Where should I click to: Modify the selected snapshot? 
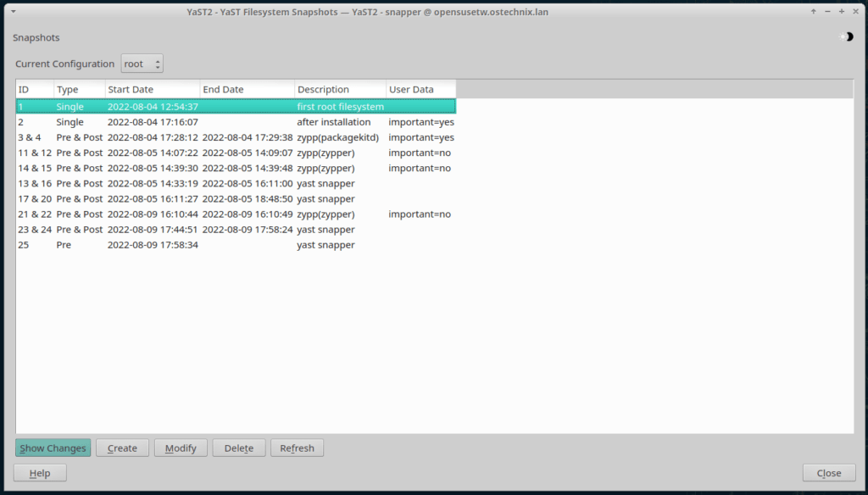181,448
